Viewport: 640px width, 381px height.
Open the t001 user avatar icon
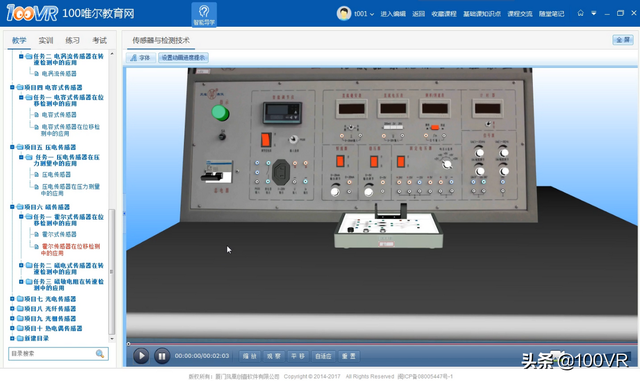pos(344,13)
